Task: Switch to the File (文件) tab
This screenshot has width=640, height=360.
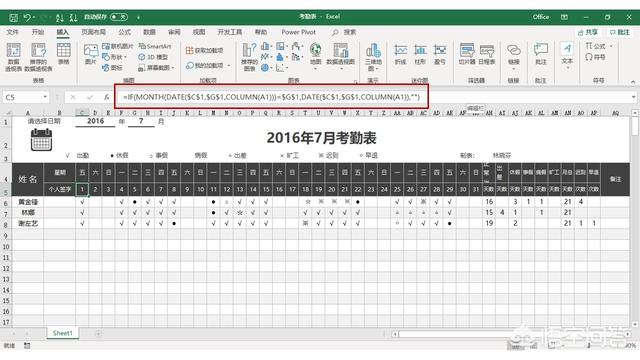Action: tap(12, 32)
